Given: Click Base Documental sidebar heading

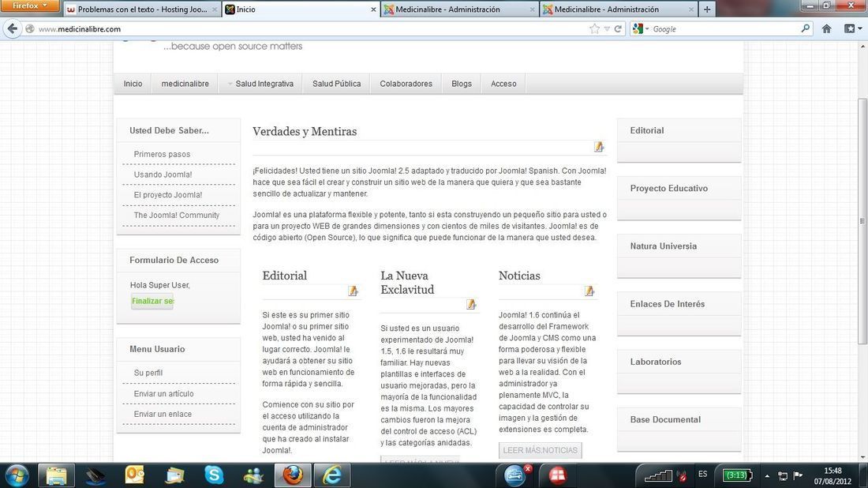Looking at the screenshot, I should (x=665, y=419).
